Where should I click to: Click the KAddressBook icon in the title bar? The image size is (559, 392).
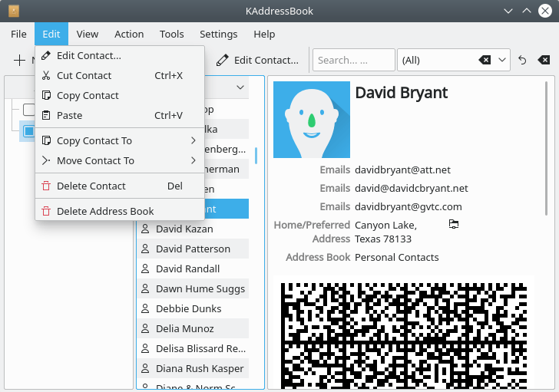14,12
